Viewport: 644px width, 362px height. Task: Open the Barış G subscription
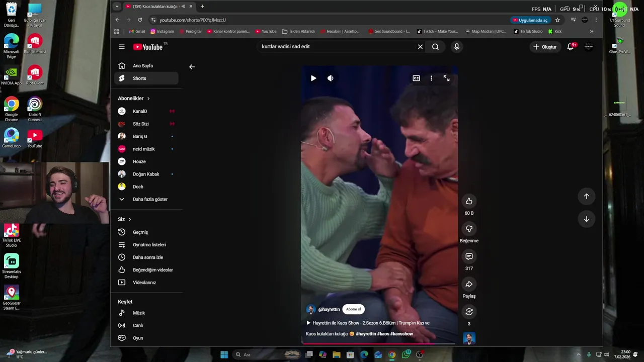pos(146,136)
